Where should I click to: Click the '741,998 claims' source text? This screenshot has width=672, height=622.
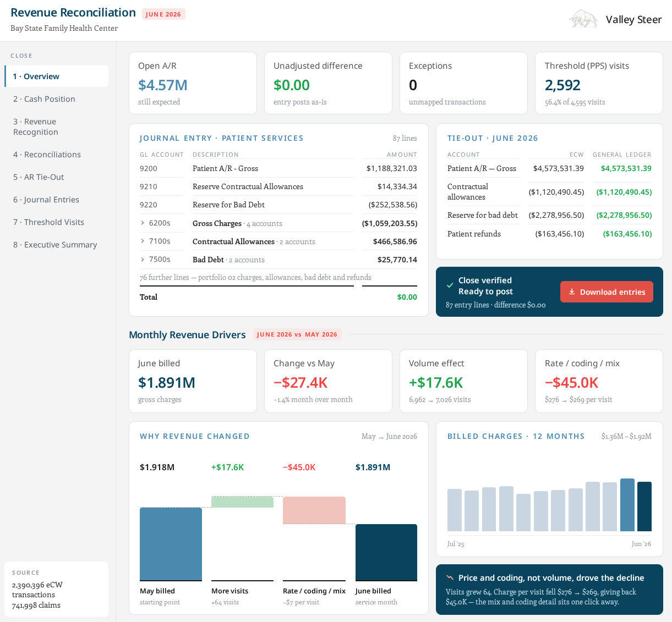[36, 605]
